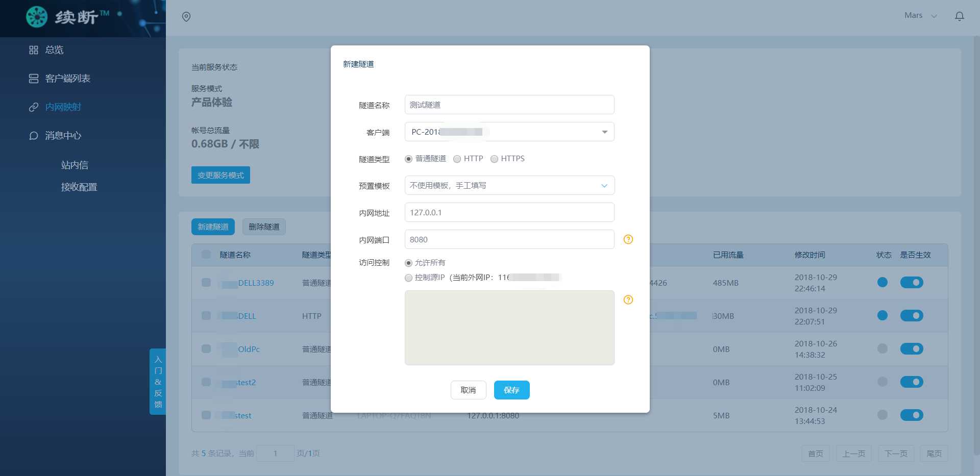Toggle 是否生效 switch for 2018-10-29 22:07:51 row
This screenshot has width=980, height=476.
tap(912, 315)
